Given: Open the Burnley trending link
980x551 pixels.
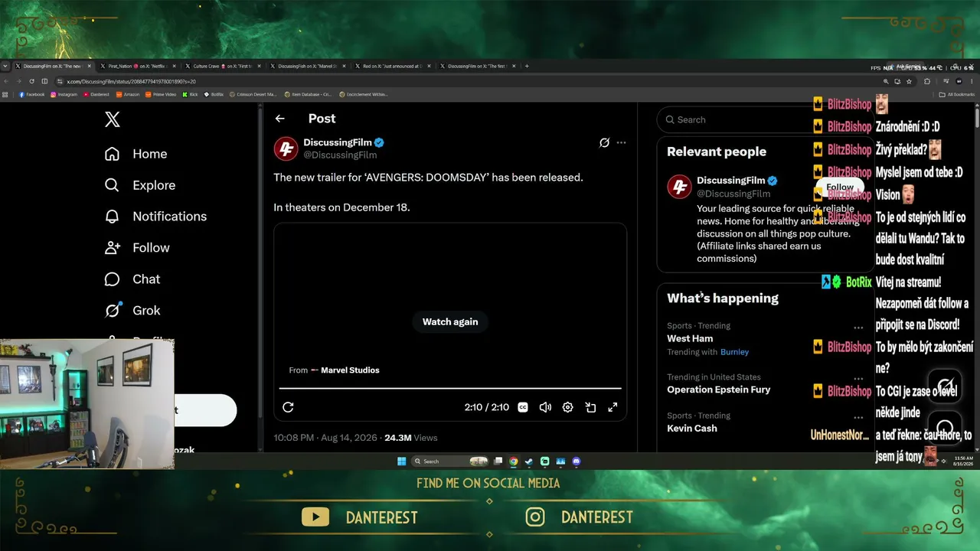Looking at the screenshot, I should [x=734, y=352].
